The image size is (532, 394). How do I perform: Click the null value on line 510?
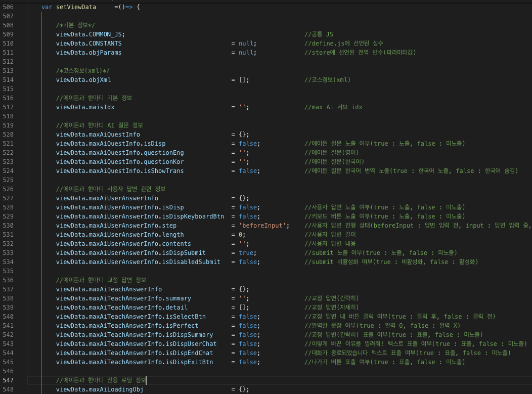(x=246, y=43)
